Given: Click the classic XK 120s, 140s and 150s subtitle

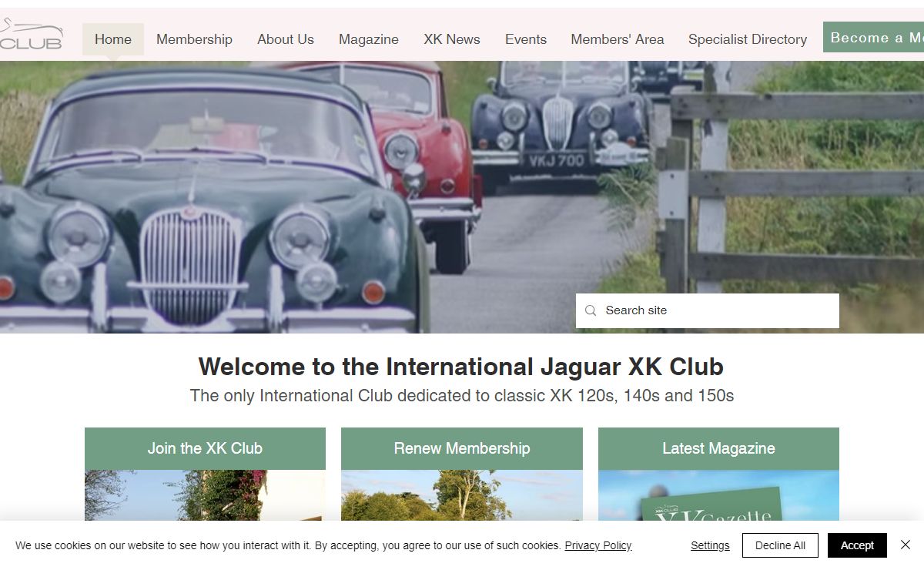Looking at the screenshot, I should pyautogui.click(x=462, y=396).
